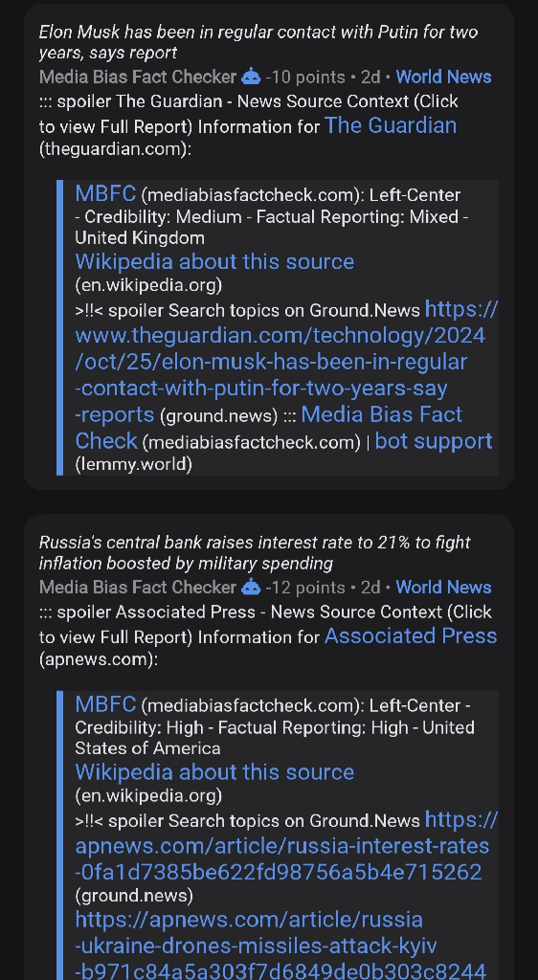Tap the -10 points score on the first post
This screenshot has width=538, height=980.
(305, 77)
